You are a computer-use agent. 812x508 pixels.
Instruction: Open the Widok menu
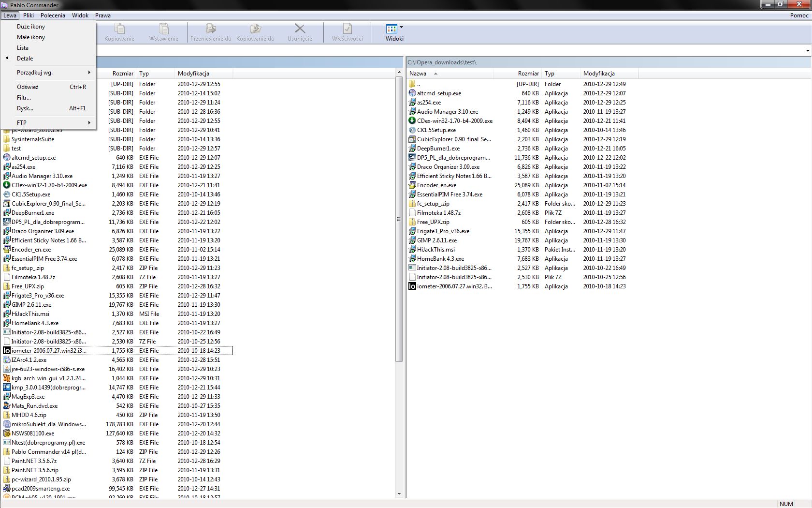(80, 15)
